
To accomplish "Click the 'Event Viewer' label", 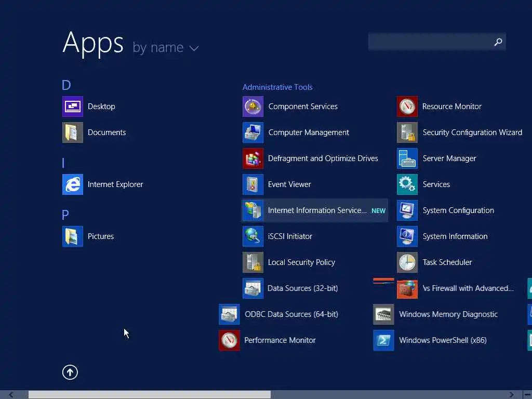I will (x=289, y=184).
